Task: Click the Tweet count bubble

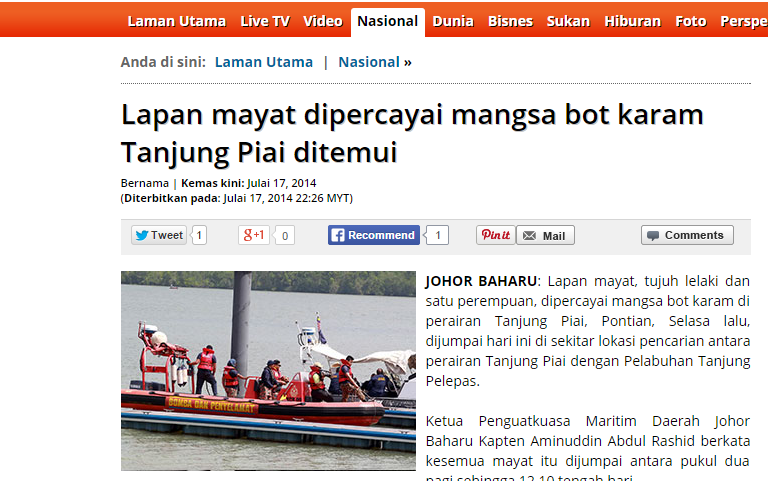Action: (x=199, y=236)
